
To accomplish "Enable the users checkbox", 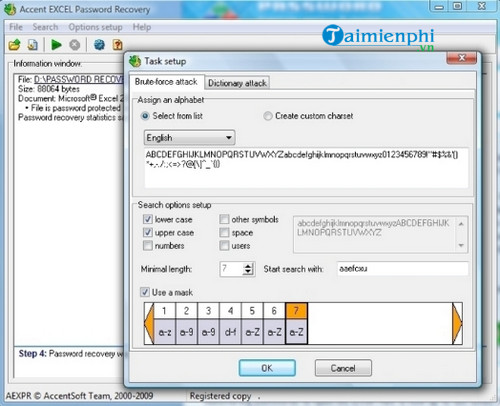I will coord(224,245).
